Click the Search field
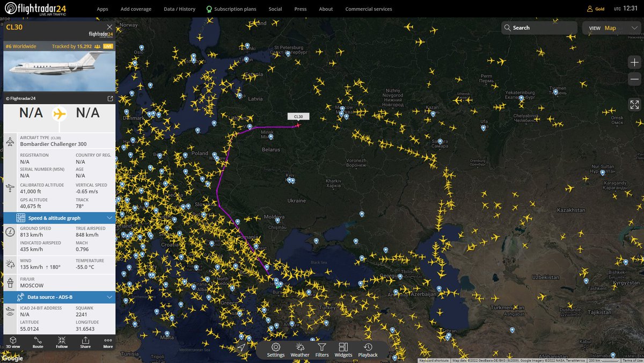This screenshot has height=363, width=644. [x=539, y=28]
